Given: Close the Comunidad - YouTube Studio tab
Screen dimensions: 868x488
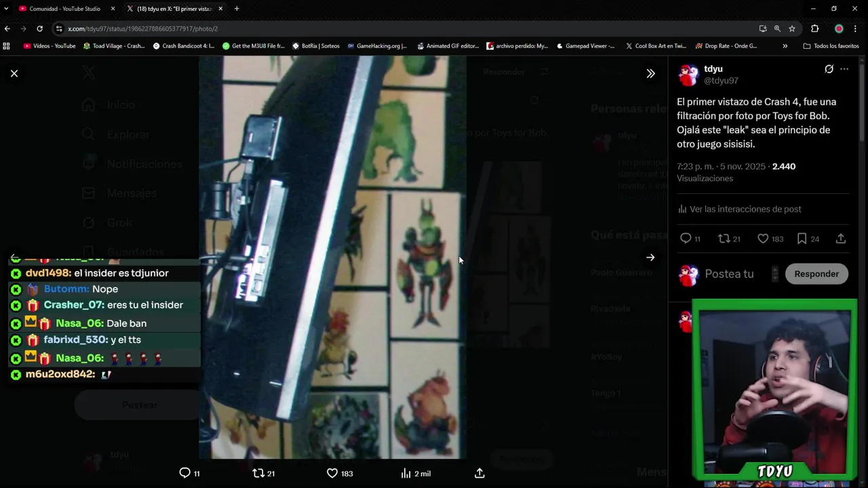Looking at the screenshot, I should point(113,9).
